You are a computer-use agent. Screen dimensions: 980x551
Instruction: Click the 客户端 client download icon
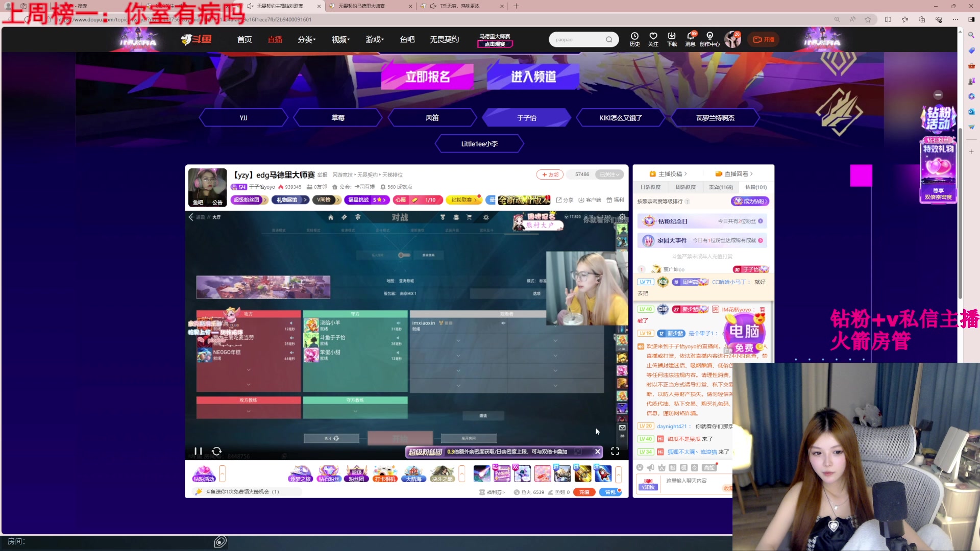(x=590, y=200)
